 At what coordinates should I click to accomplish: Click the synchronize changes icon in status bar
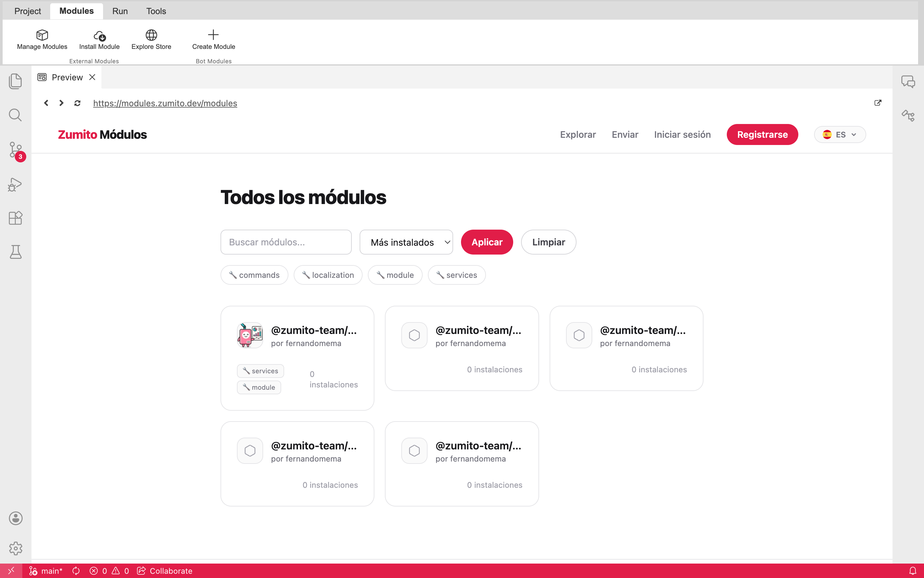click(76, 571)
